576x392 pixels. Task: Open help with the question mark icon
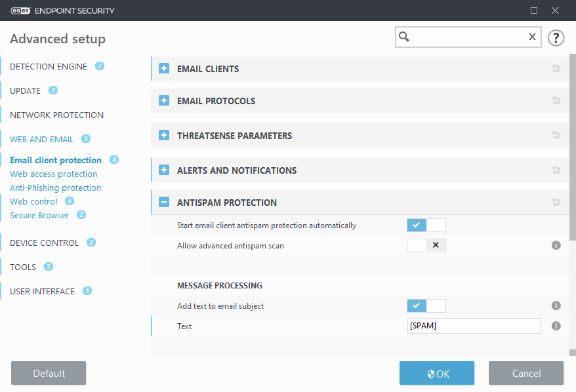[556, 37]
